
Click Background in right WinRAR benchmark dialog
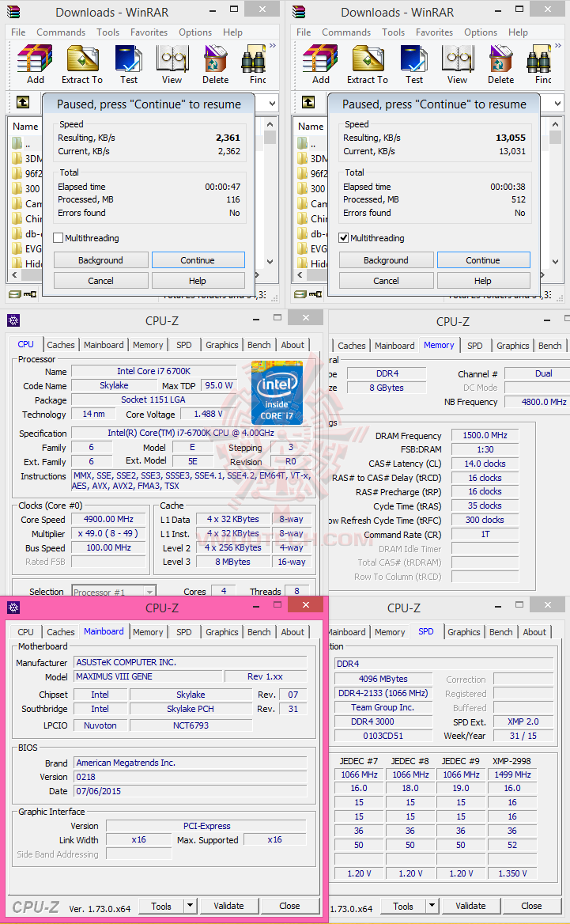[386, 259]
